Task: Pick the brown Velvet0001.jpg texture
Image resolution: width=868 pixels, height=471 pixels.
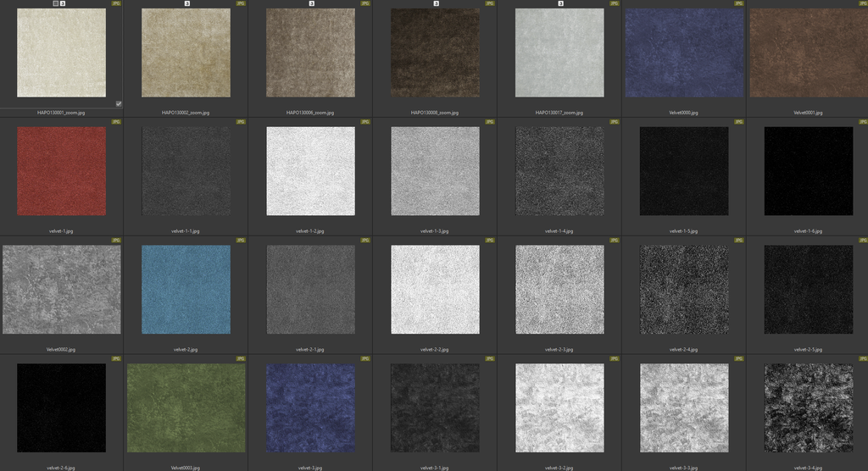Action: (x=808, y=53)
